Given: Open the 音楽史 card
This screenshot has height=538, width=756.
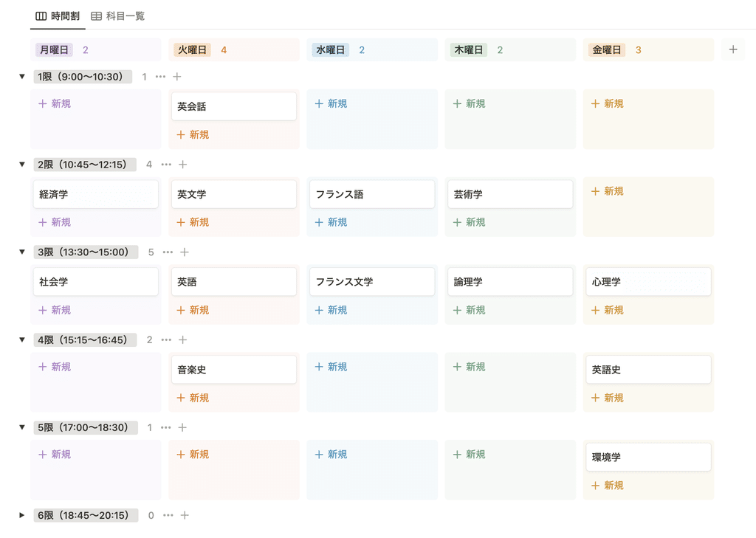Looking at the screenshot, I should (x=234, y=370).
